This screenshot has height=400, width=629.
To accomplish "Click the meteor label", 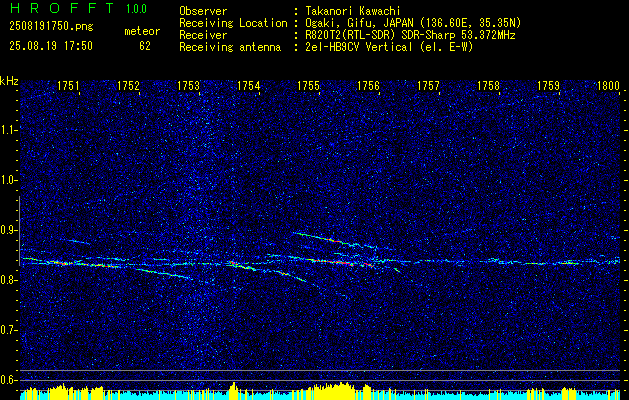I will pyautogui.click(x=142, y=31).
